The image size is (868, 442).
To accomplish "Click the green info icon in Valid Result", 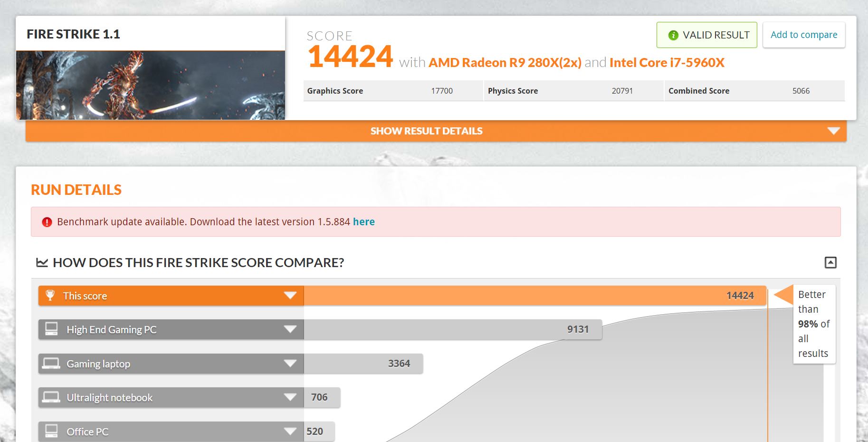I will 673,35.
